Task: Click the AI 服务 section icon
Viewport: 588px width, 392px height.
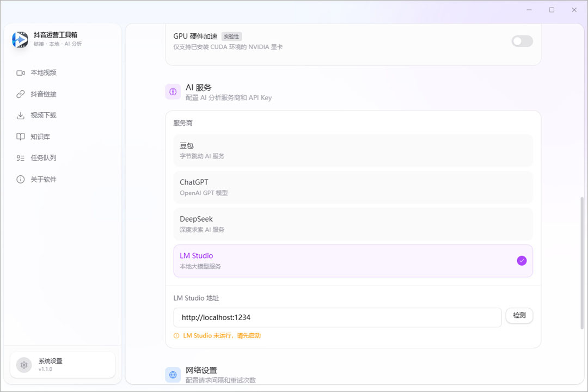Action: pos(173,91)
